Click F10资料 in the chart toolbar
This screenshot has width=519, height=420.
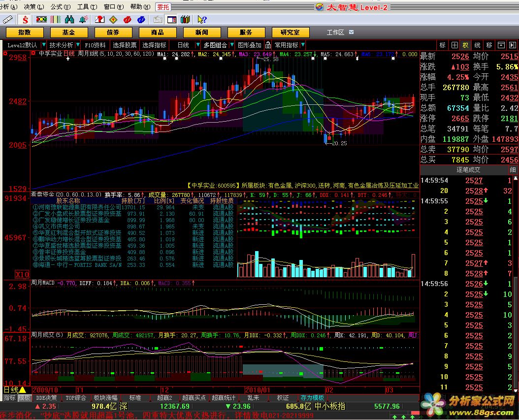pyautogui.click(x=95, y=45)
